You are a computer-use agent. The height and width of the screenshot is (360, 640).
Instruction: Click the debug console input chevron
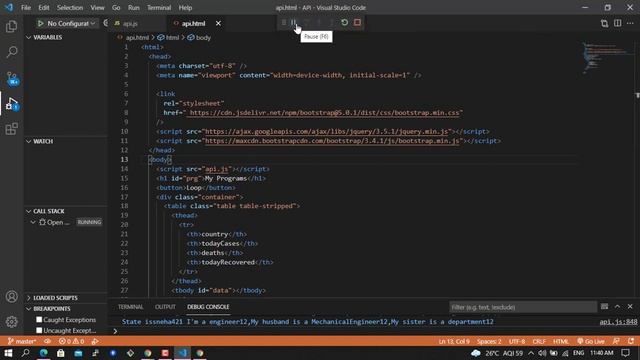[115, 331]
